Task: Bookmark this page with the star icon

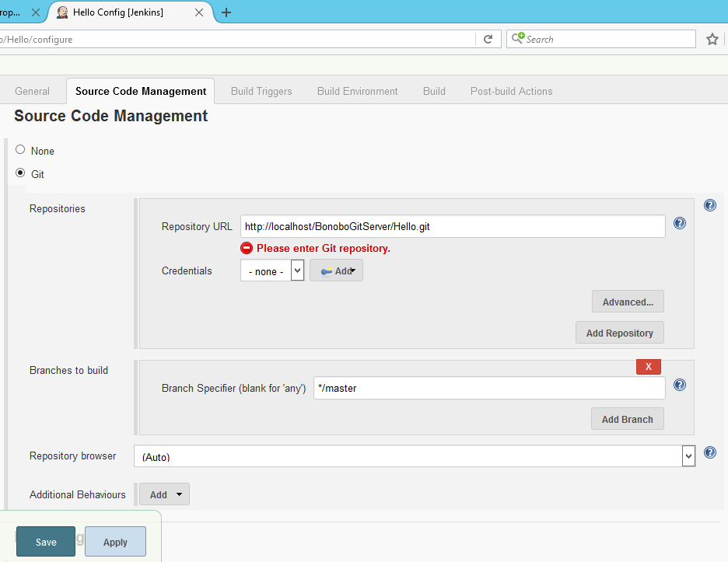Action: tap(712, 39)
